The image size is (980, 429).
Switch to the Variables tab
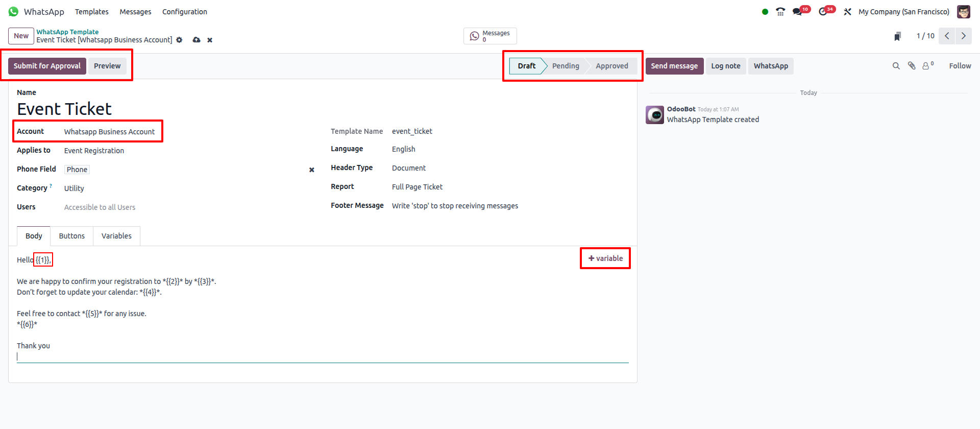116,236
